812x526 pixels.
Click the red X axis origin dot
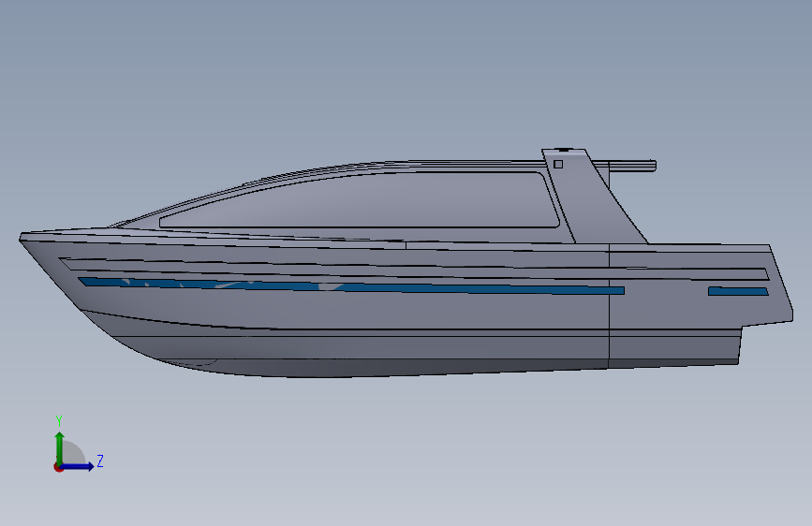pos(58,467)
